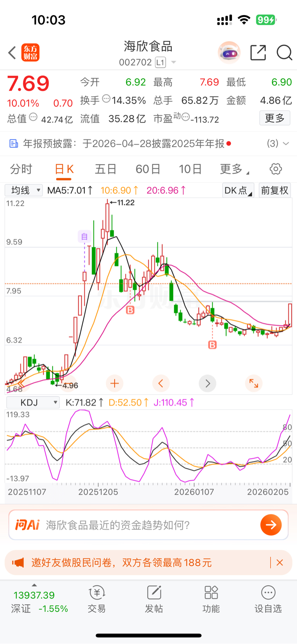Open the search magnifier icon
Image resolution: width=297 pixels, height=644 pixels.
pos(284,52)
